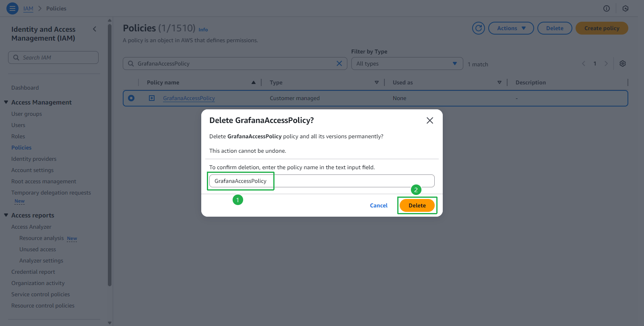Viewport: 644px width, 326px height.
Task: Click the IAM breadcrumb link
Action: (28, 8)
